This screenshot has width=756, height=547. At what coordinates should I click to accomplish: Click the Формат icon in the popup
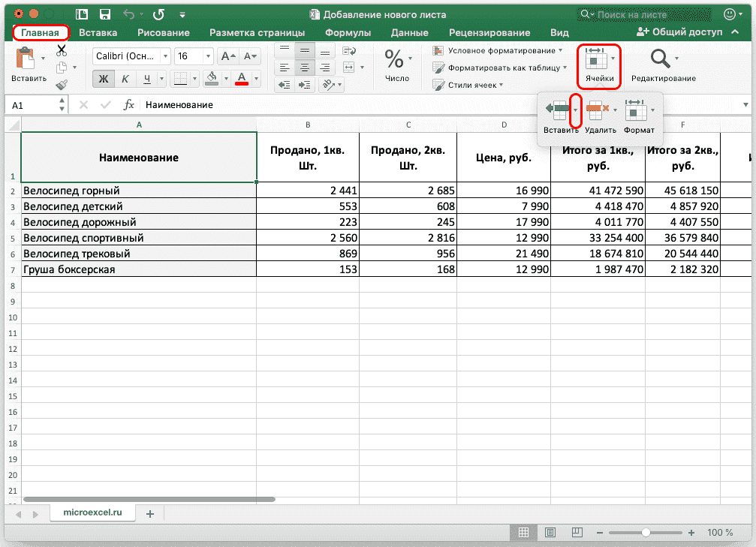click(637, 114)
